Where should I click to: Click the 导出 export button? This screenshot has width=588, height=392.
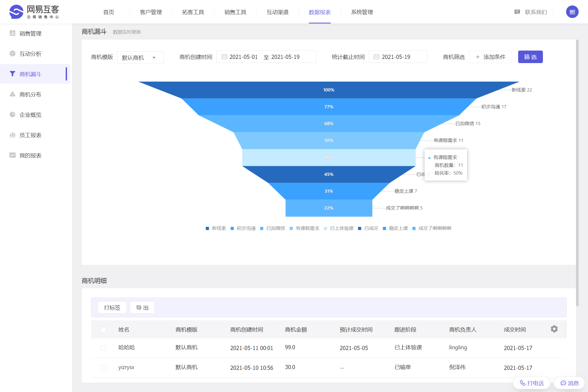click(142, 308)
